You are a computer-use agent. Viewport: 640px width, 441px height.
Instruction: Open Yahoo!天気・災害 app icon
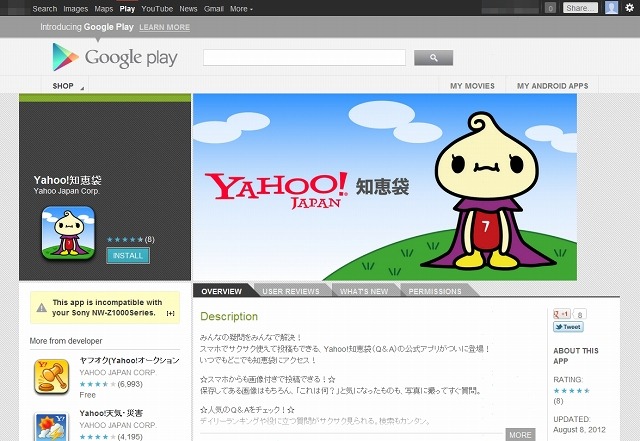51,427
